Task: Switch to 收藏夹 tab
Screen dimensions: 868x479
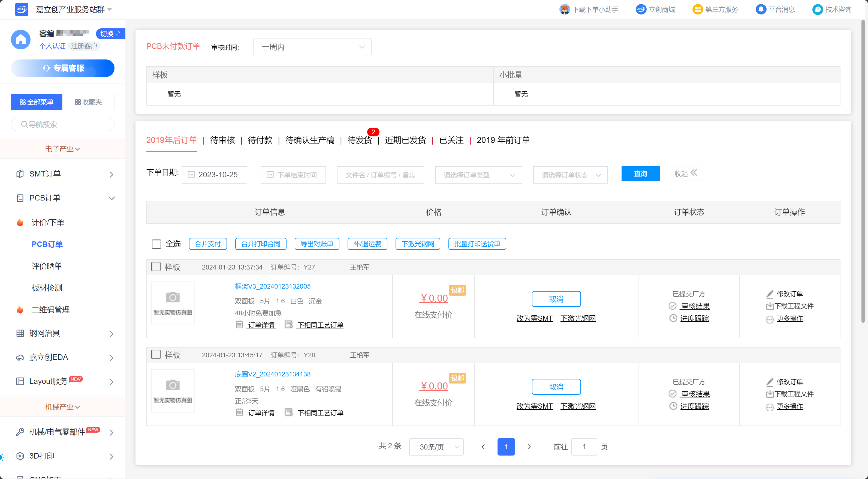Action: 88,102
